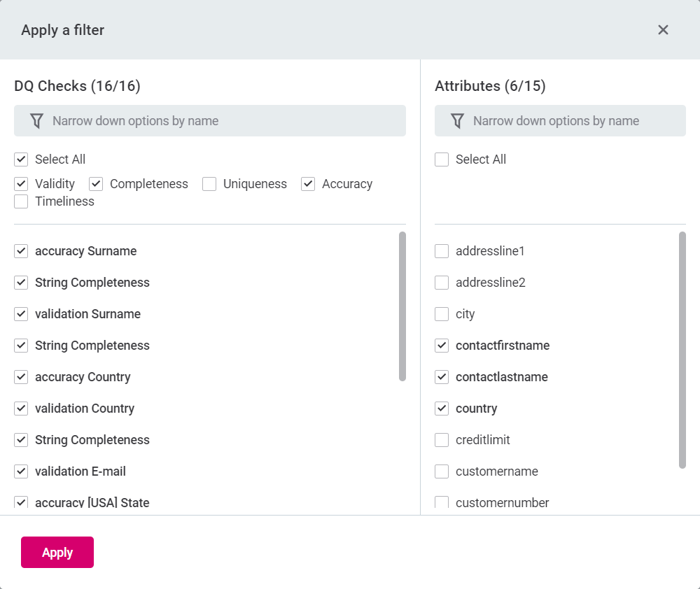Toggle the Accuracy dimension checkbox
Viewport: 700px width, 589px height.
click(308, 184)
